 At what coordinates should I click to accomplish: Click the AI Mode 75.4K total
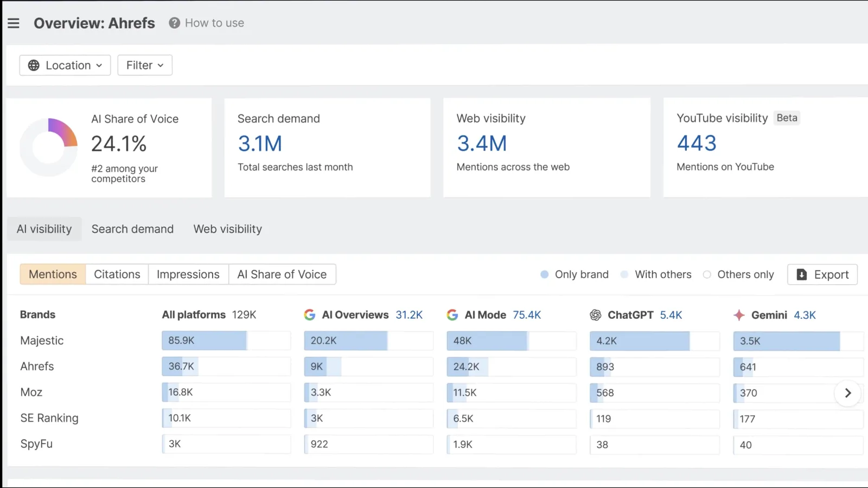[527, 315]
